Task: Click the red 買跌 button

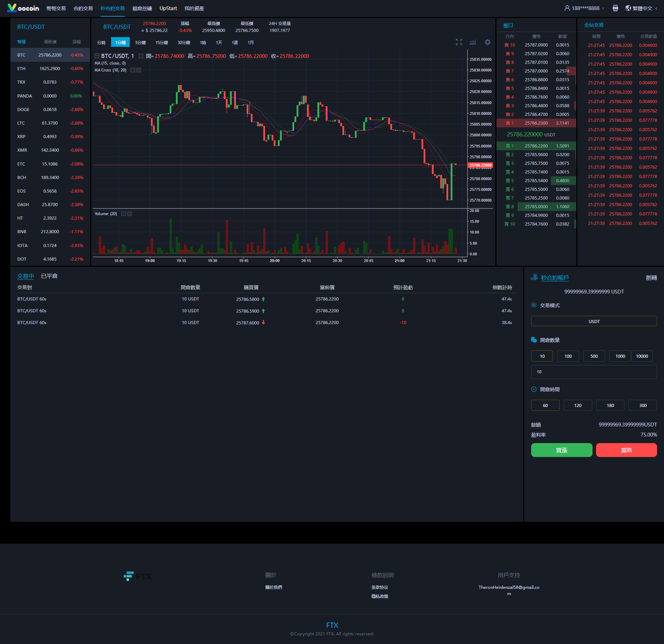Action: click(626, 450)
